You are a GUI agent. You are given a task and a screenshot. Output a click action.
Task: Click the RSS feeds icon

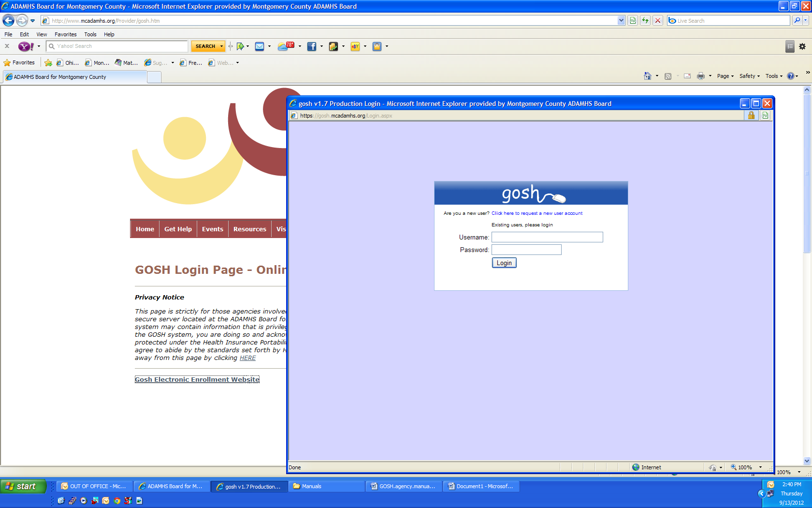pos(668,76)
